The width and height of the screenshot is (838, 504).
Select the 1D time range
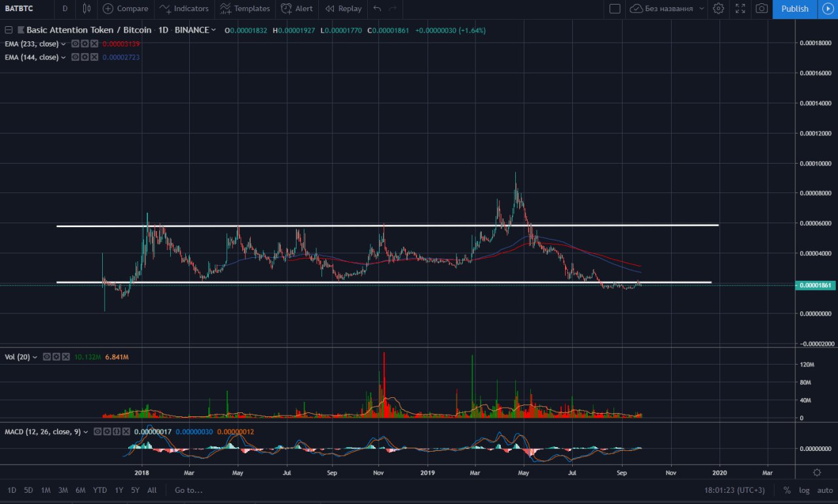12,490
